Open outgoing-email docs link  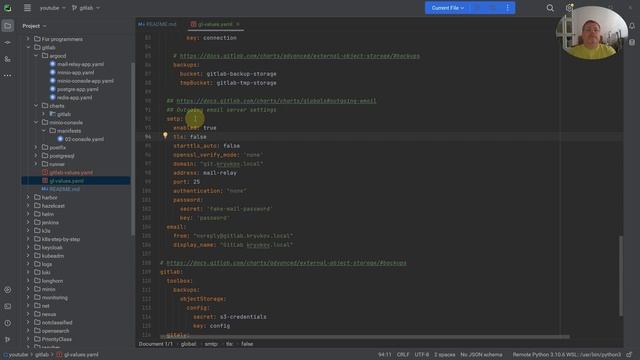[276, 101]
